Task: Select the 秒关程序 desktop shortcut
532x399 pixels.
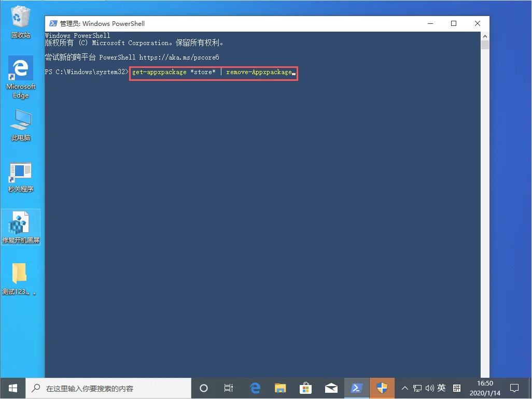Action: tap(20, 177)
